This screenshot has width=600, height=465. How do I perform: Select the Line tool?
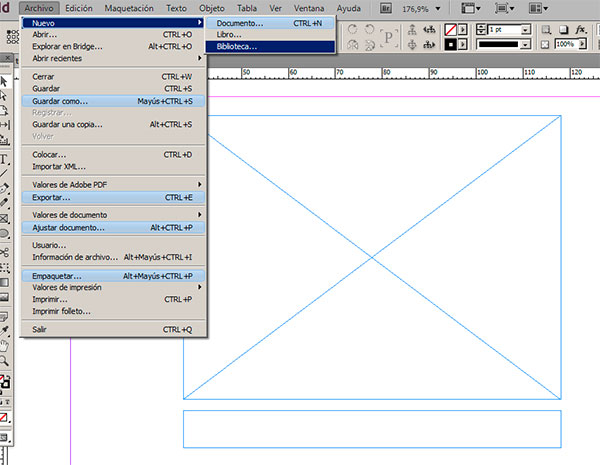[x=4, y=173]
